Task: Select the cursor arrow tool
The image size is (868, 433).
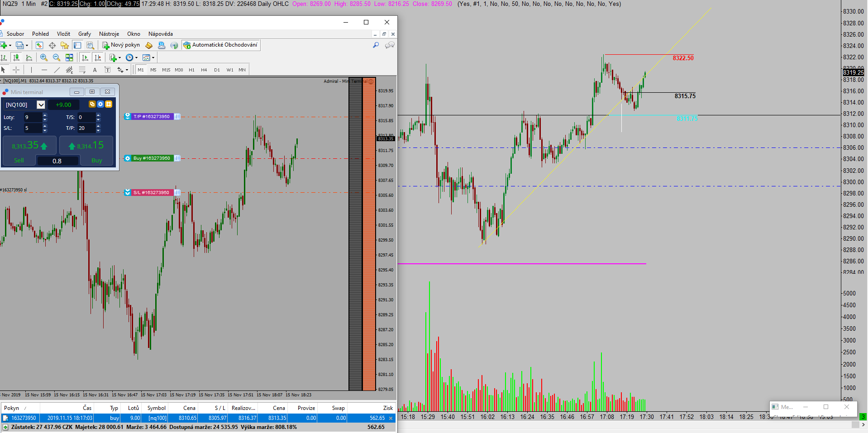Action: [3, 70]
